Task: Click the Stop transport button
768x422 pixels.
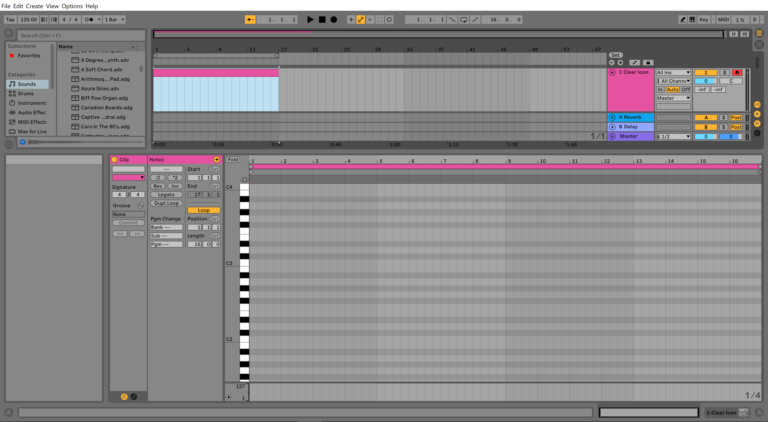Action: click(x=322, y=20)
